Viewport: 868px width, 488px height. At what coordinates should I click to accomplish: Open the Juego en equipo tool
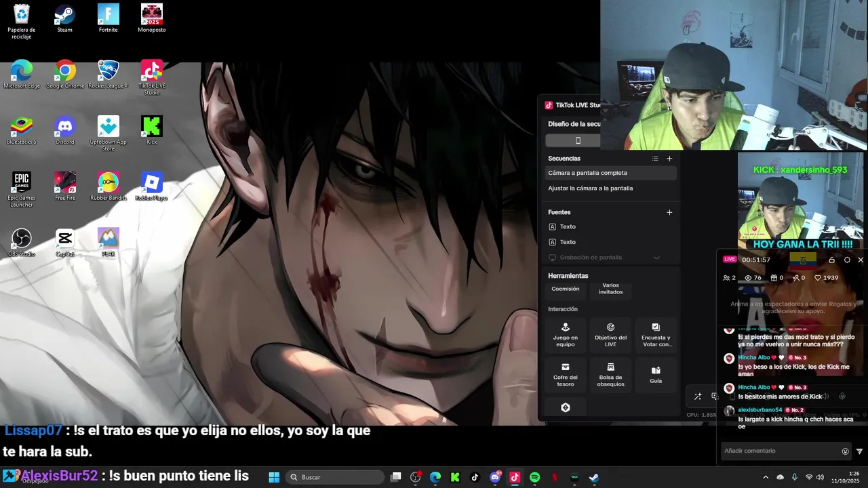566,334
